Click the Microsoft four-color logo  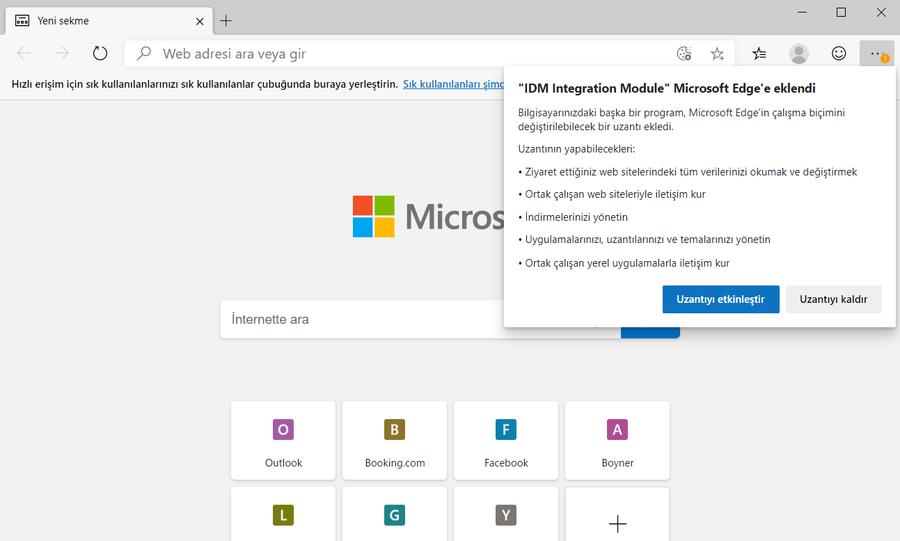(x=373, y=216)
